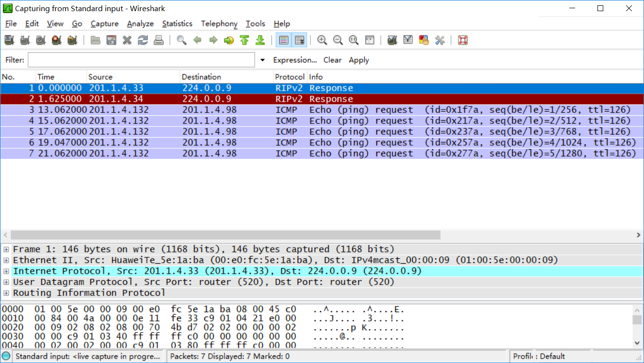Start a new live capture icon
The width and height of the screenshot is (644, 363).
click(41, 40)
